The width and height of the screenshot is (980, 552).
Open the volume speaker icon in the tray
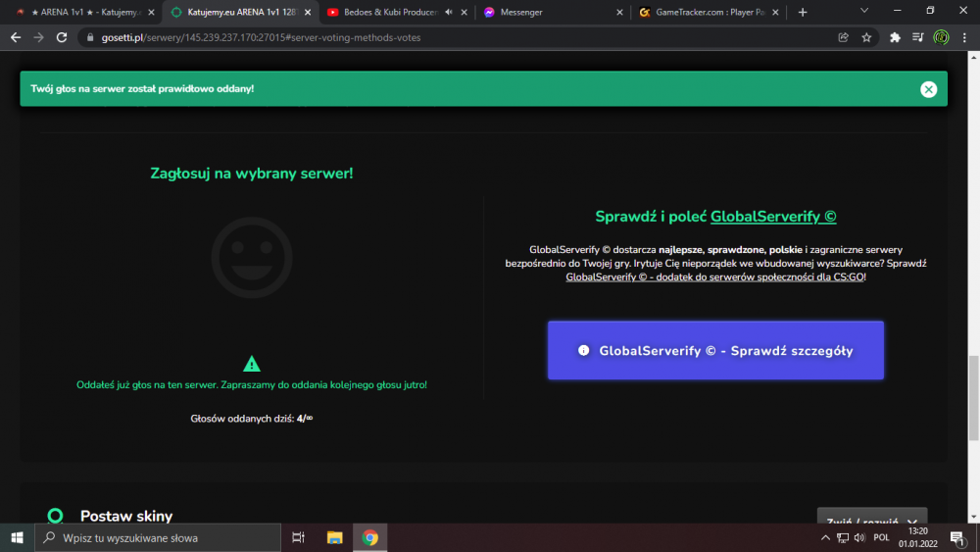tap(860, 537)
